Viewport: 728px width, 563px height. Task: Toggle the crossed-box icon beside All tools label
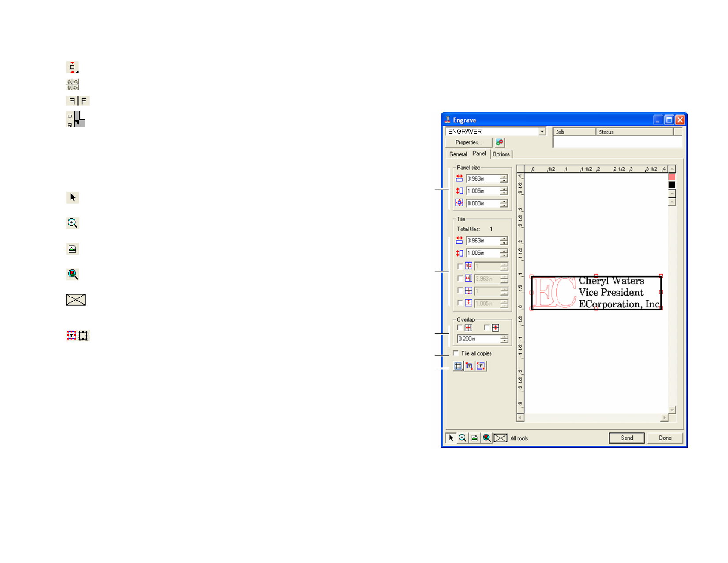click(500, 438)
